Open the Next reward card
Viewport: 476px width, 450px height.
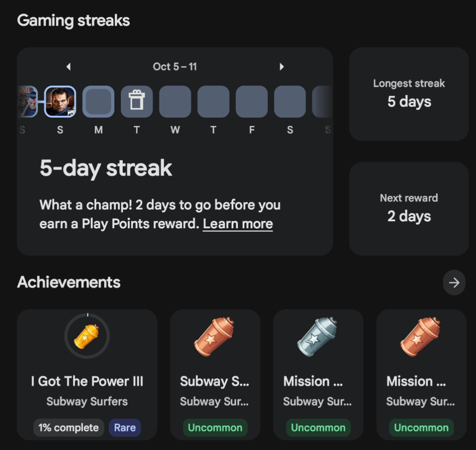[x=409, y=209]
